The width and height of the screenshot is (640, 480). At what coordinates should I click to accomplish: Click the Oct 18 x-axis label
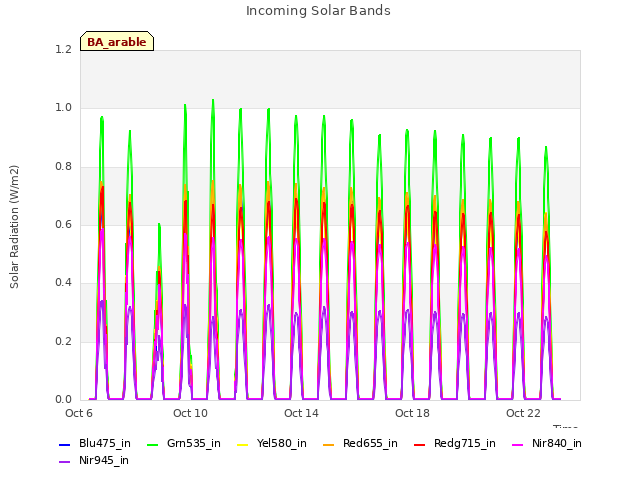pyautogui.click(x=412, y=413)
